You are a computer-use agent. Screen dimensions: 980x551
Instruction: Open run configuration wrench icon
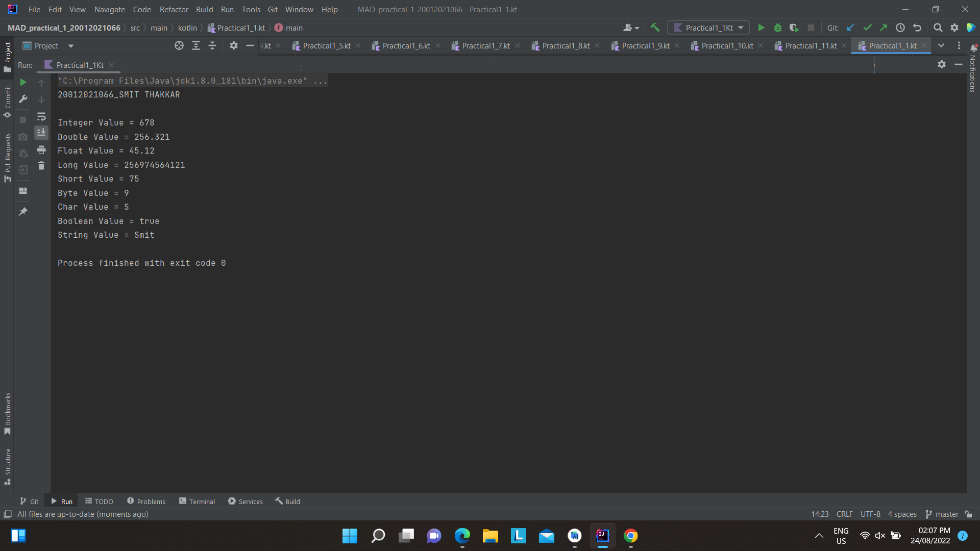23,99
